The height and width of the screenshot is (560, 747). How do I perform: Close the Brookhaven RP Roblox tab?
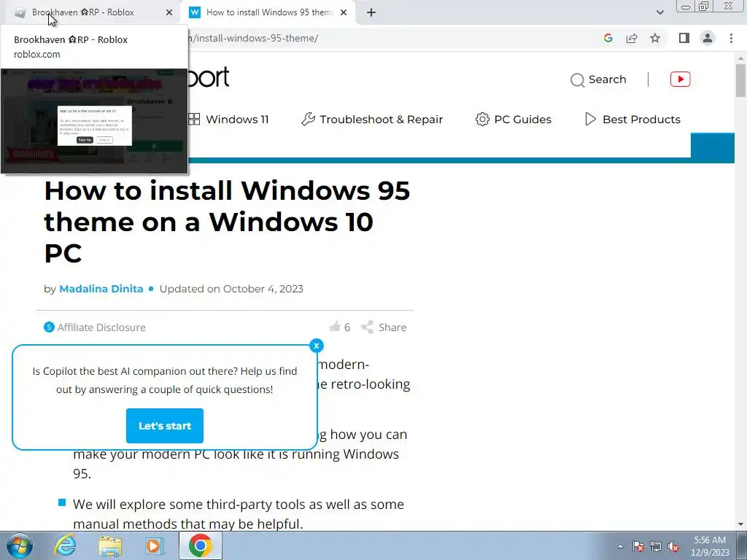pos(169,12)
